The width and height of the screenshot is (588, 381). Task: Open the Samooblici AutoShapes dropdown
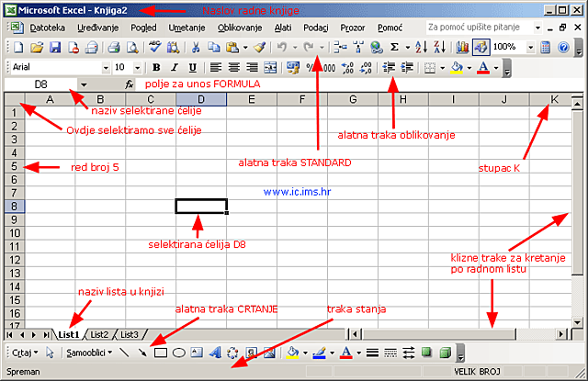89,353
